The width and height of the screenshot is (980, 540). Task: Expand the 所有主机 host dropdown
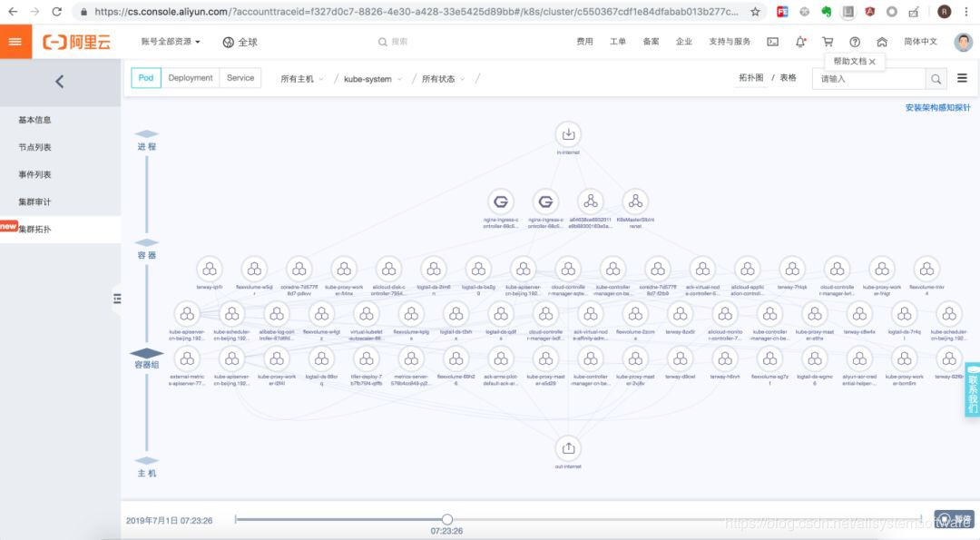(x=298, y=79)
